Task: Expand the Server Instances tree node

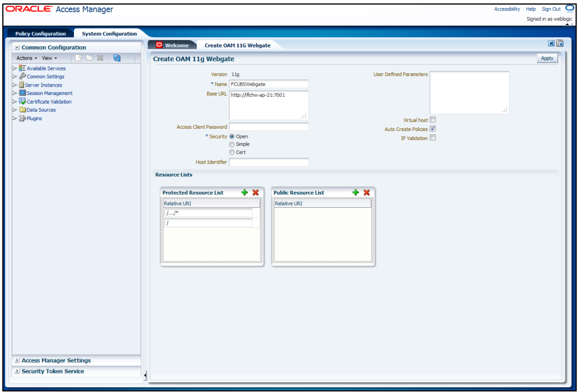Action: click(x=15, y=85)
